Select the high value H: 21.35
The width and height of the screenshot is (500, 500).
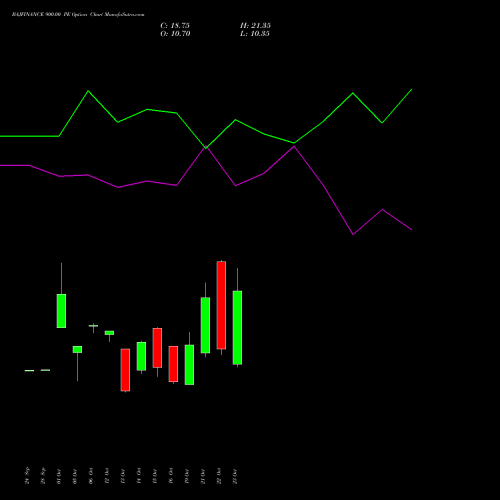[x=255, y=26]
